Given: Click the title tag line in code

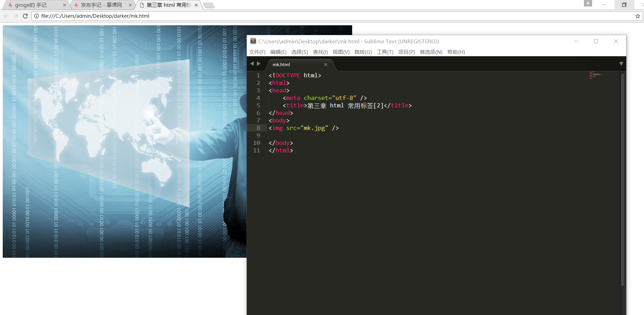Looking at the screenshot, I should (347, 106).
